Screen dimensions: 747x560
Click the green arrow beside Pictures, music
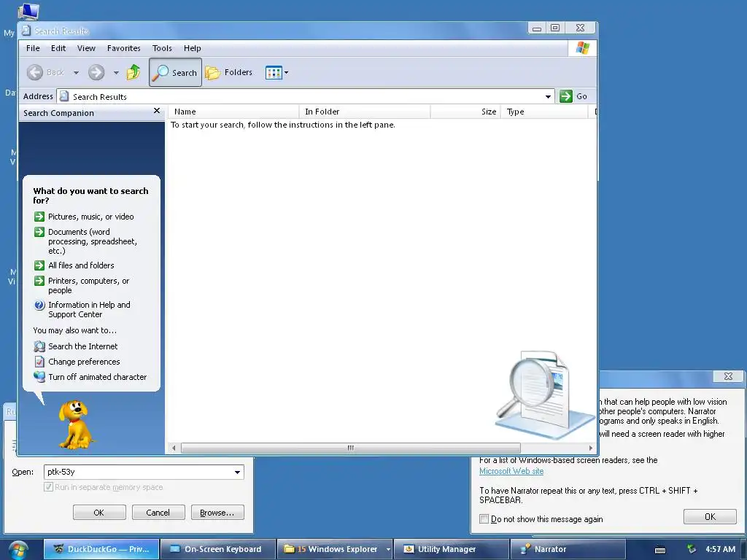(39, 217)
